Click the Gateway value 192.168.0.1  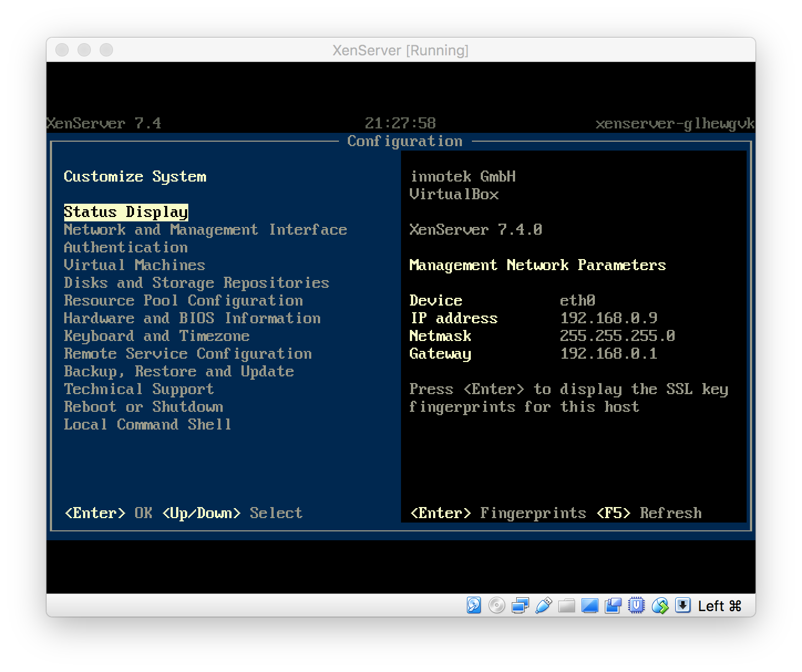coord(609,354)
